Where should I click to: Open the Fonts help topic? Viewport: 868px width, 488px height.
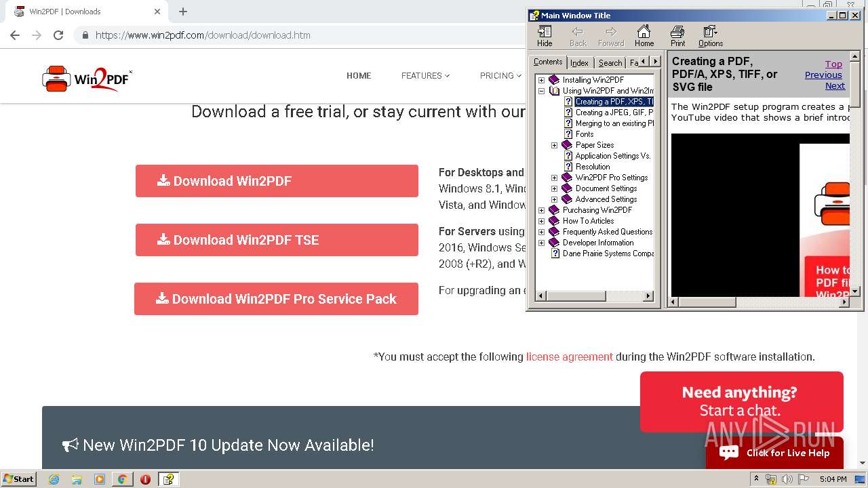click(x=585, y=134)
